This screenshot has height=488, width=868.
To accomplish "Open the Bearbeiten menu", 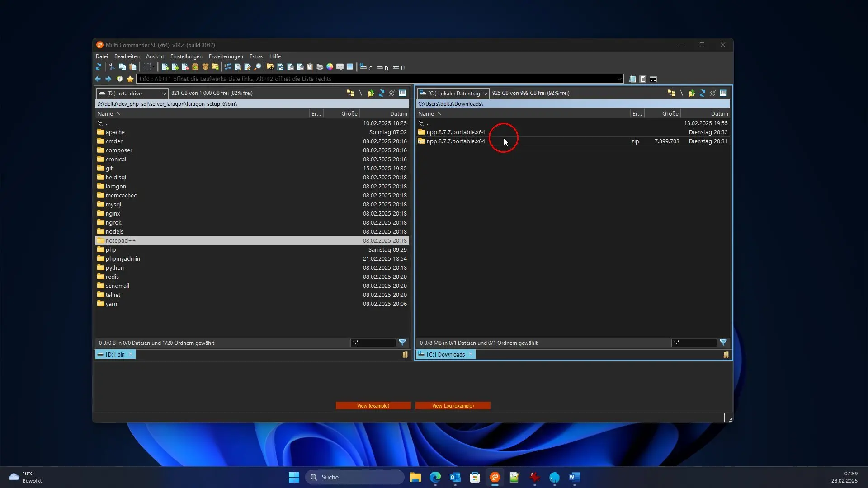I will (x=127, y=56).
